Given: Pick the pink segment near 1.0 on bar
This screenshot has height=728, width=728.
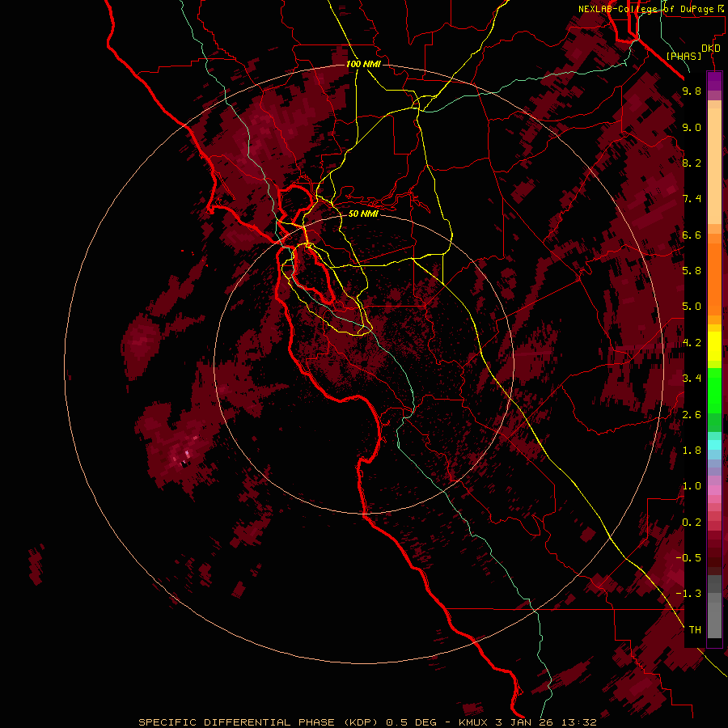Looking at the screenshot, I should tap(714, 490).
